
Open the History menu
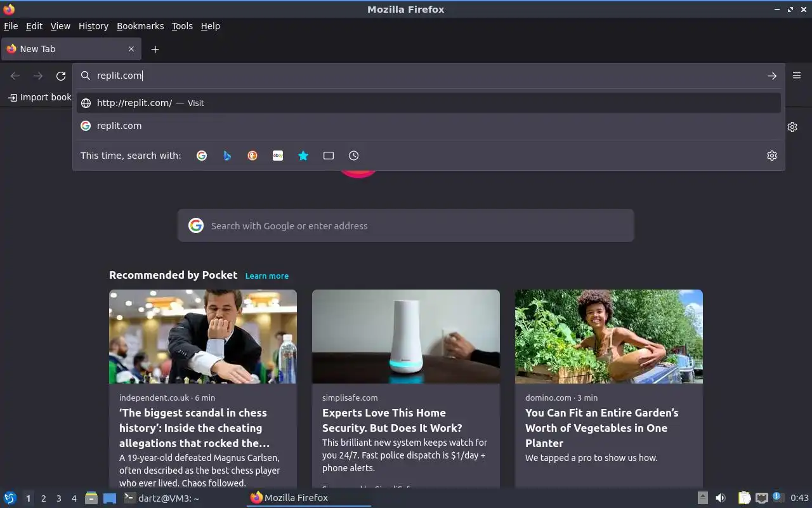coord(93,26)
